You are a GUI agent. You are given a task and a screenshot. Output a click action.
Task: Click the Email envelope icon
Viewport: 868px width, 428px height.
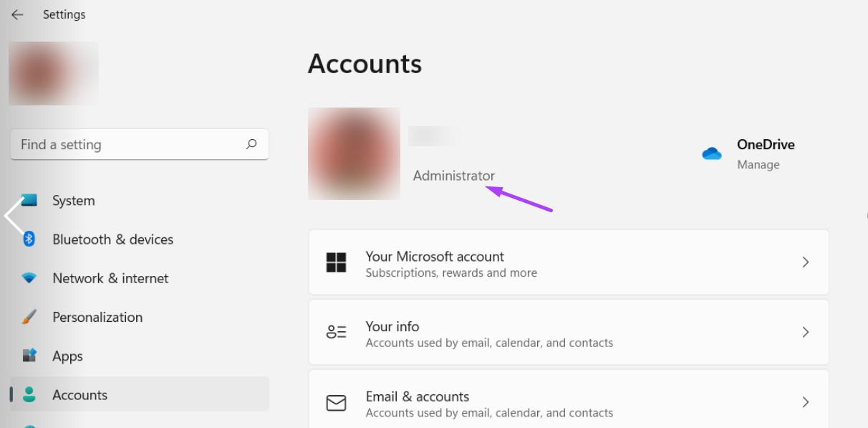[336, 403]
